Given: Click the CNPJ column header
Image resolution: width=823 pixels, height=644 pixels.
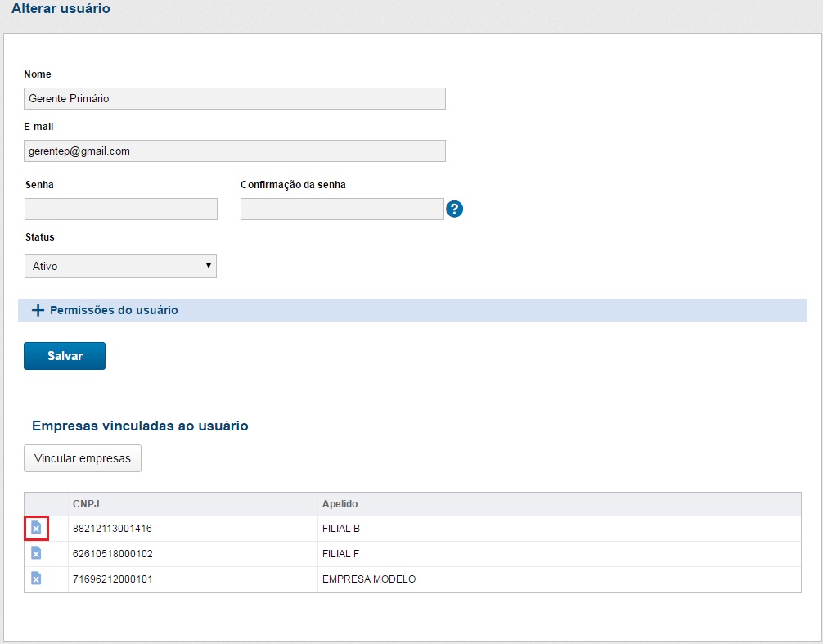Looking at the screenshot, I should (x=86, y=504).
